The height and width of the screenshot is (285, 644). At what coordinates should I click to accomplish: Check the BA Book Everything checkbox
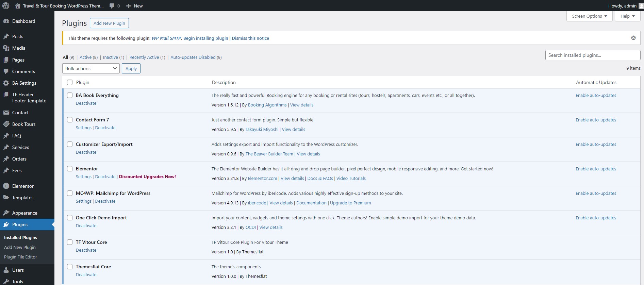tap(70, 95)
